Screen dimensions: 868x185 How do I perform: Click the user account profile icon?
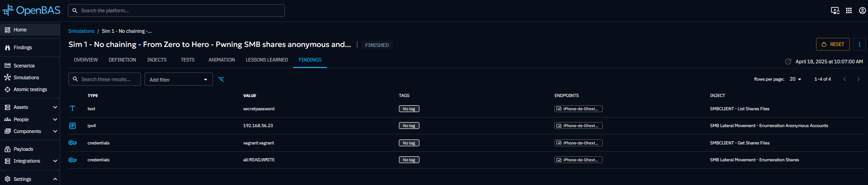click(x=862, y=10)
